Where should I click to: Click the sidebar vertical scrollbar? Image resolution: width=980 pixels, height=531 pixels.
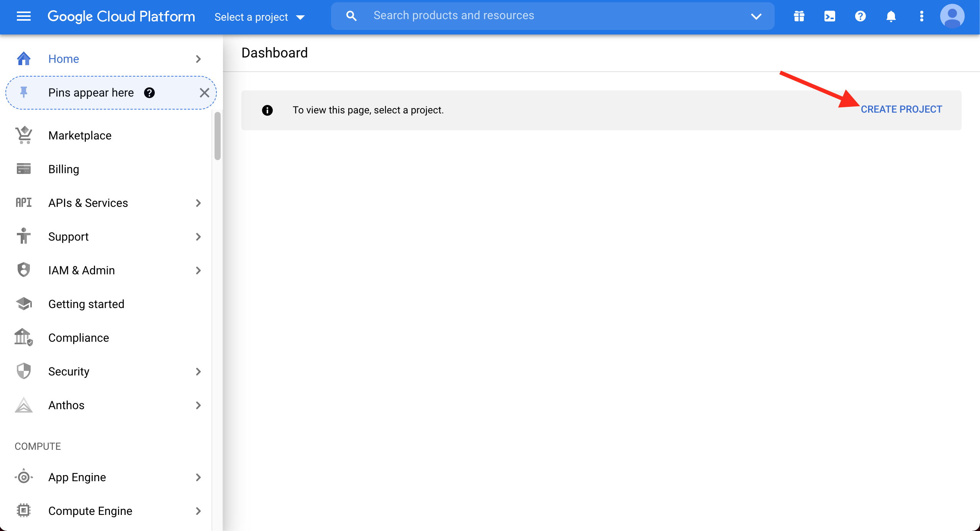[218, 136]
